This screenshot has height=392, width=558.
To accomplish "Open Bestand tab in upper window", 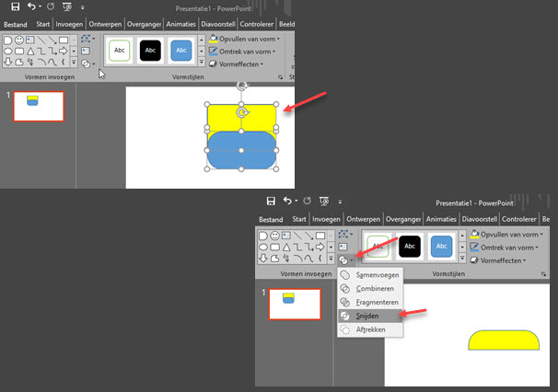I will [16, 25].
